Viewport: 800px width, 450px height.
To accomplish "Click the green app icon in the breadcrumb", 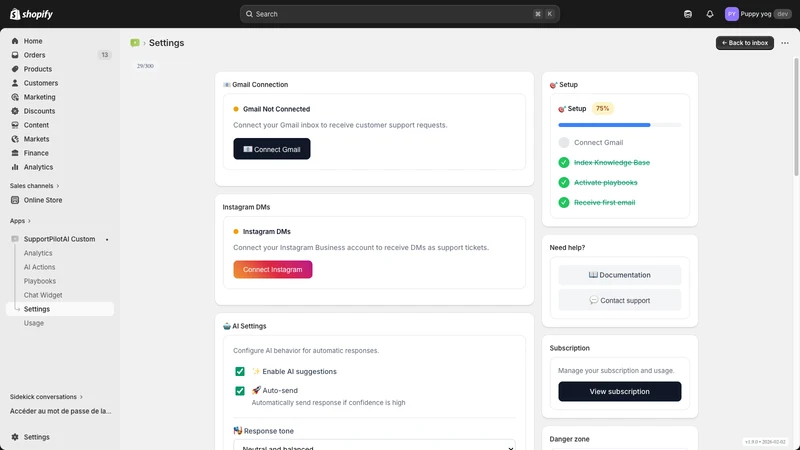I will click(x=135, y=43).
